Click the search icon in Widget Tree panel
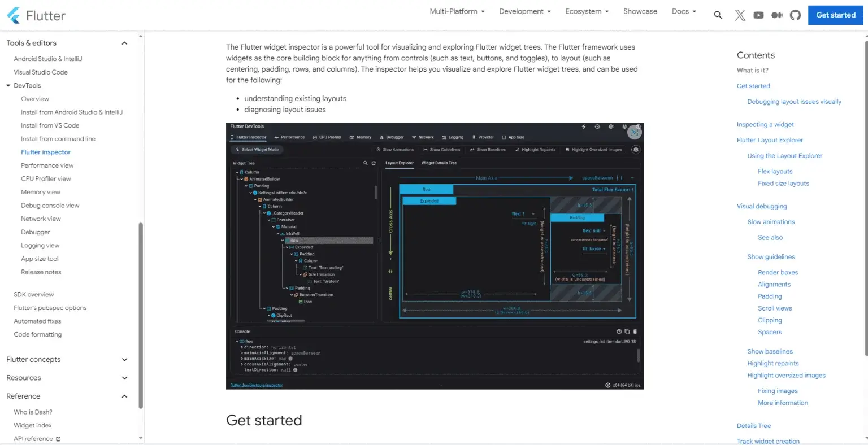The width and height of the screenshot is (868, 445). coord(364,163)
